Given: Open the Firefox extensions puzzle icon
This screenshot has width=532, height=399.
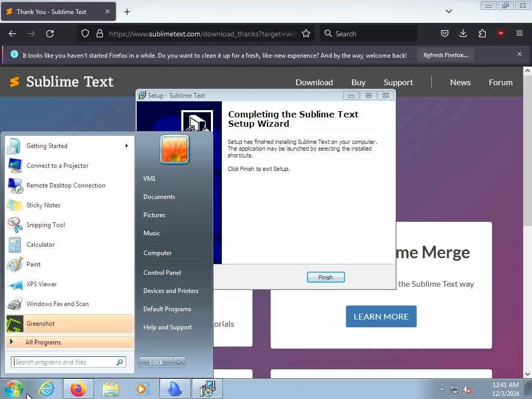Looking at the screenshot, I should pyautogui.click(x=482, y=33).
